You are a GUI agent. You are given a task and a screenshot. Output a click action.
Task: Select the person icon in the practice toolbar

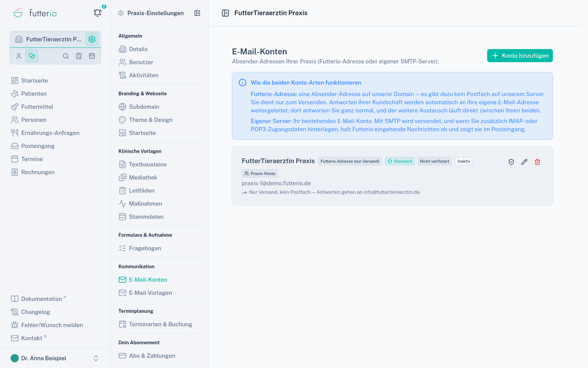[19, 56]
